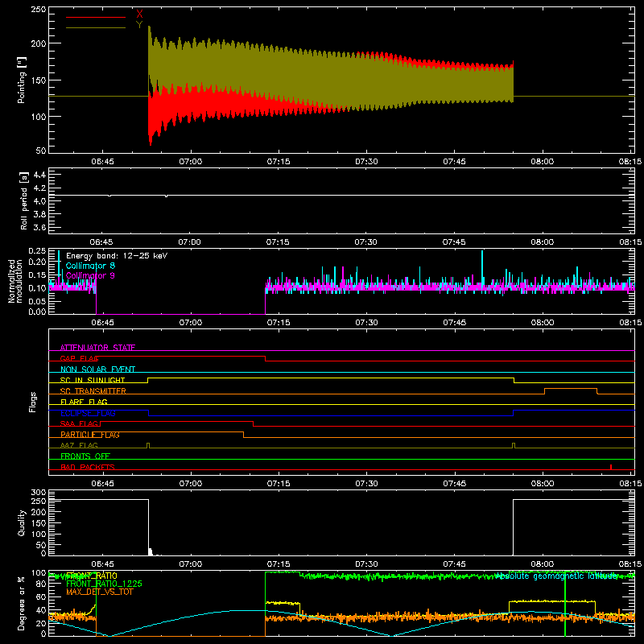Select the Collimator 8 legend label
The width and height of the screenshot is (644, 644).
pos(90,266)
